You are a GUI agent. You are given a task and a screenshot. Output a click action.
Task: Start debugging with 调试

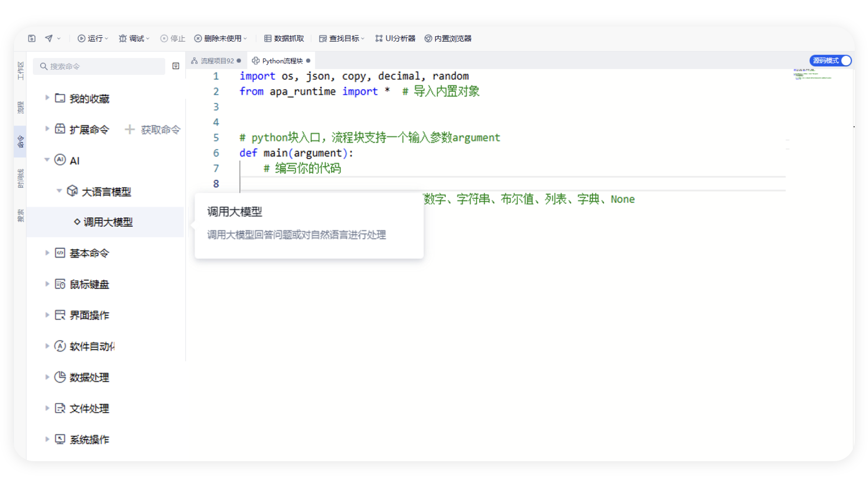tap(132, 38)
